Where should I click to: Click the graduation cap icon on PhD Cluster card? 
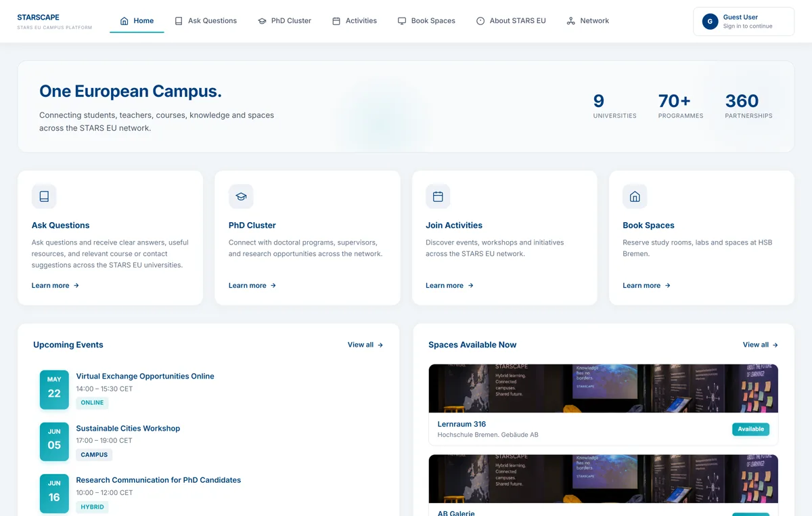pos(241,196)
